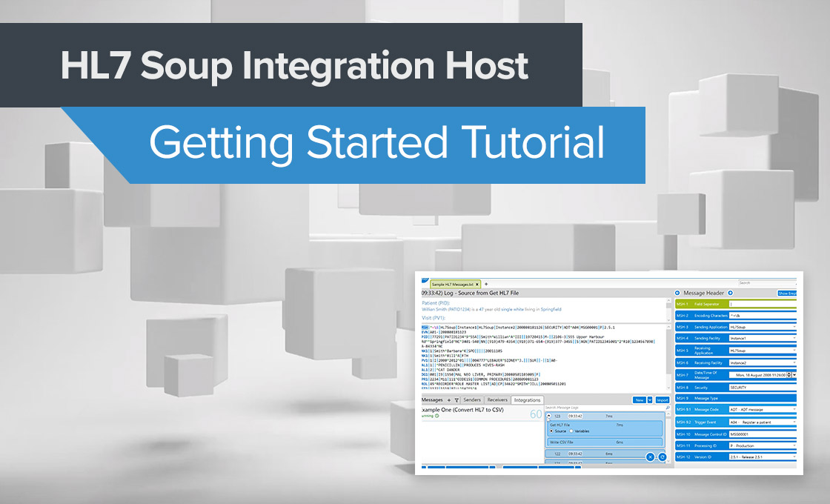Open the MSH-4 Sending Facility dropdown

(x=794, y=338)
